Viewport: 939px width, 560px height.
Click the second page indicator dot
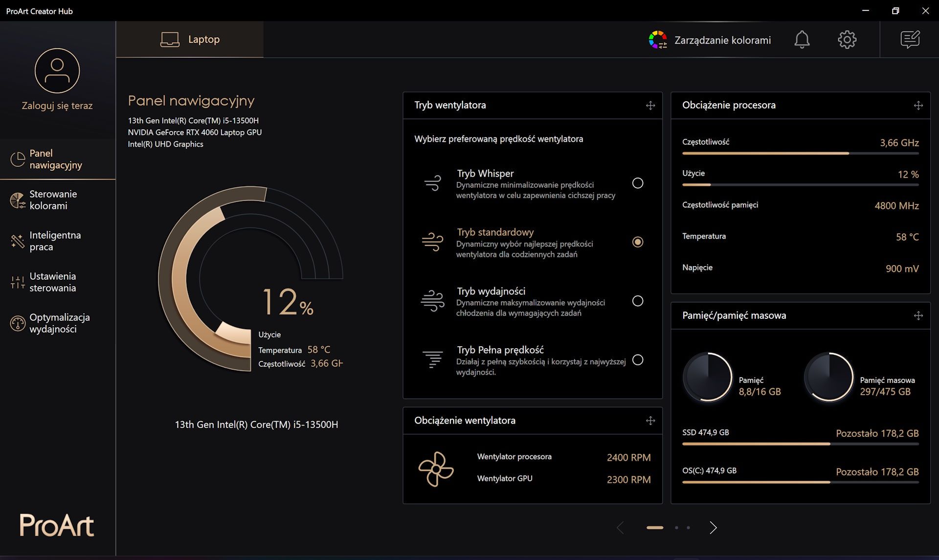(x=676, y=528)
